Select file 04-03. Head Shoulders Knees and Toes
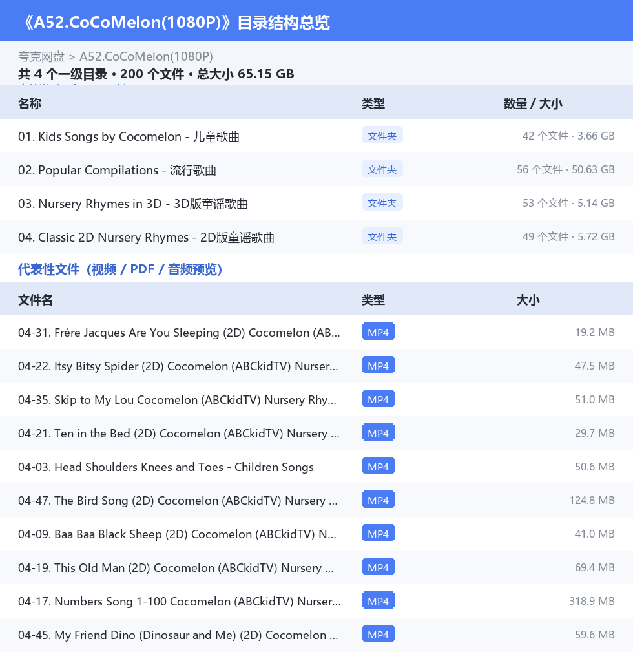 point(166,467)
